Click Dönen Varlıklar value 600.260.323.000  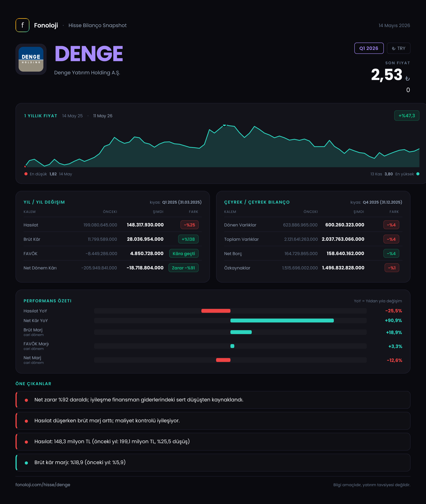(x=345, y=225)
